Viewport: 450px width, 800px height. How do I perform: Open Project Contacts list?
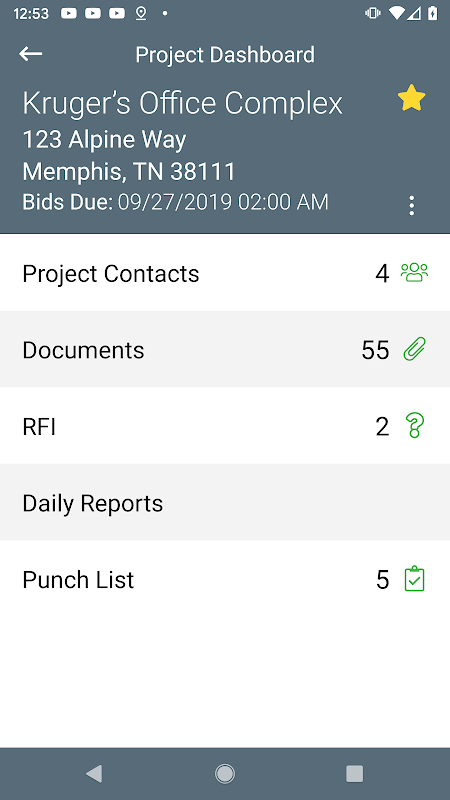tap(225, 272)
